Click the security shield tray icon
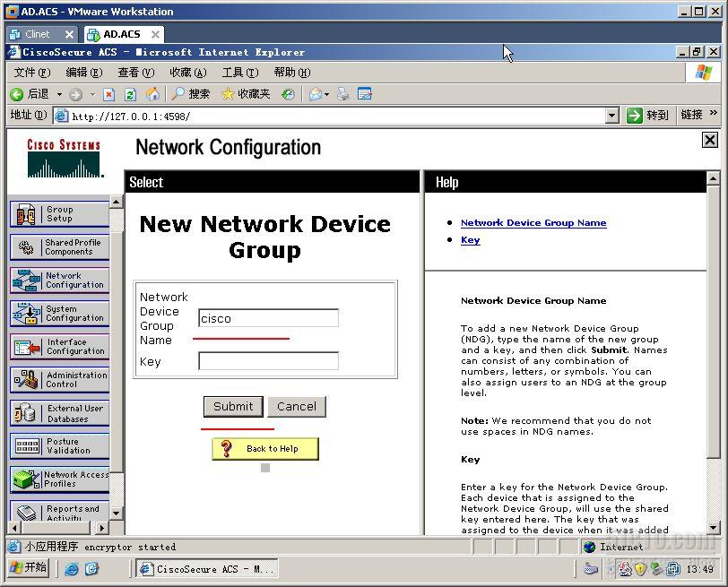This screenshot has width=728, height=587. 641,568
